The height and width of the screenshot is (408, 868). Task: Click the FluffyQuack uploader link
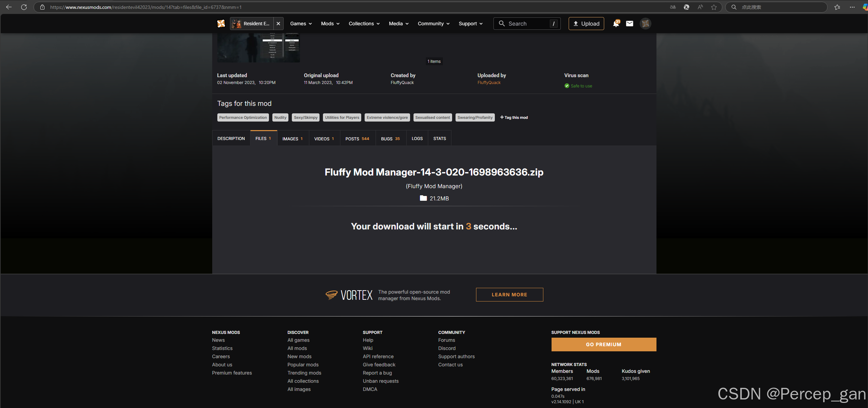pos(489,83)
